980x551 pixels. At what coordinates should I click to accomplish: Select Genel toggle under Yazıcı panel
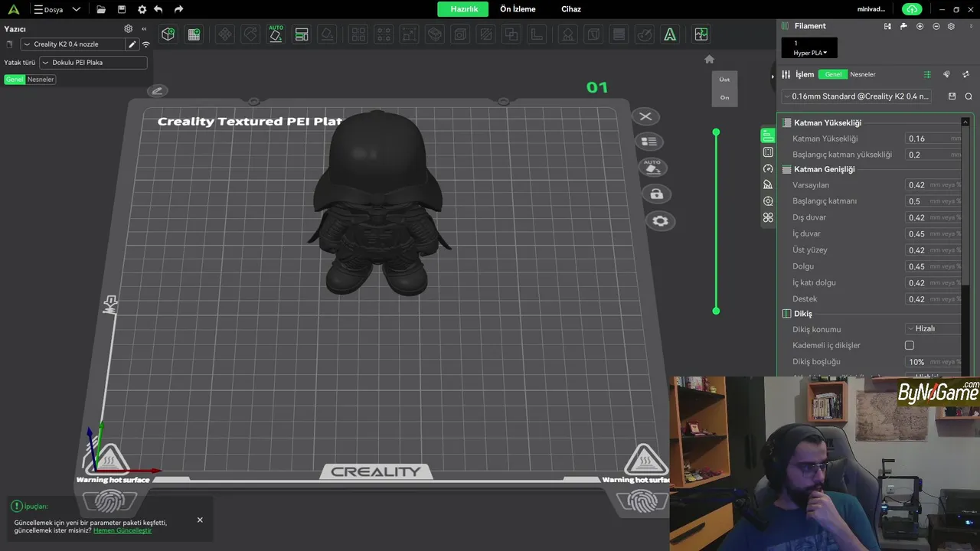pyautogui.click(x=15, y=80)
